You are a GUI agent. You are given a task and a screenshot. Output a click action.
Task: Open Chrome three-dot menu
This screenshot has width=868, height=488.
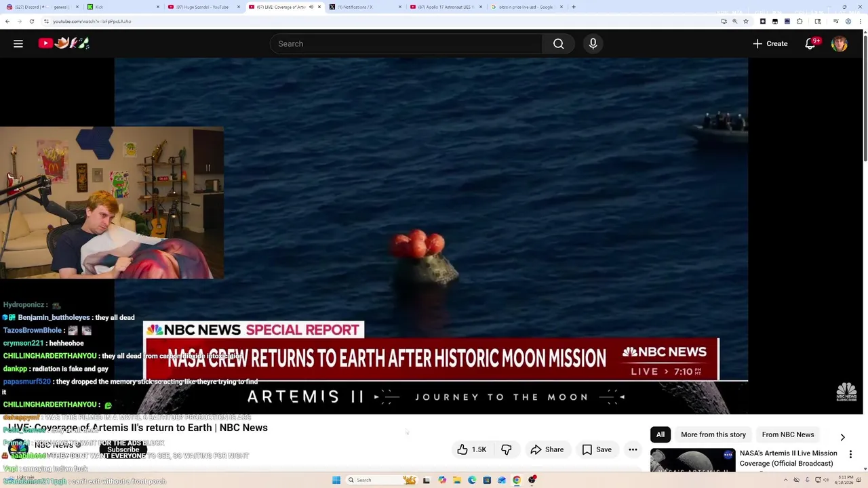pyautogui.click(x=861, y=21)
